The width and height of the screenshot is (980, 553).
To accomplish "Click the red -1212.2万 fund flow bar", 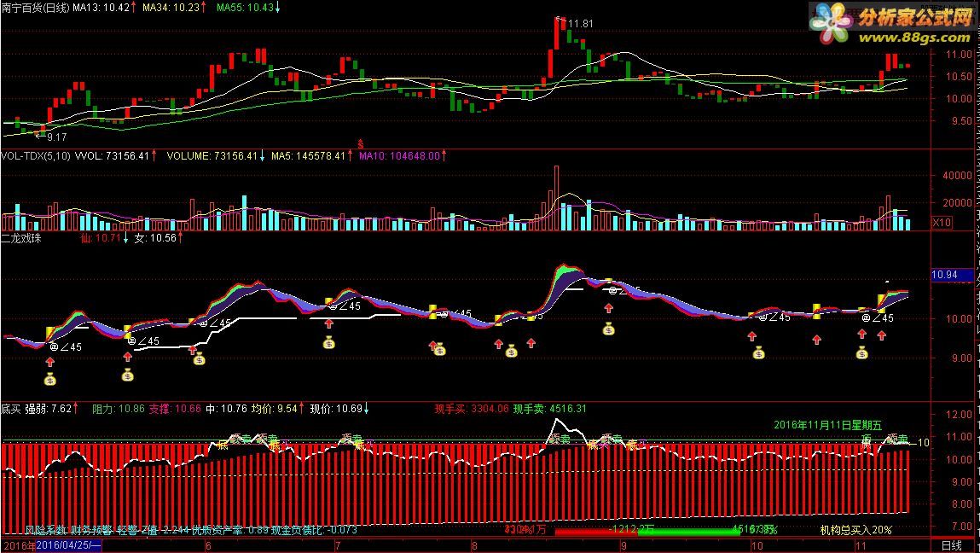I will 595,531.
